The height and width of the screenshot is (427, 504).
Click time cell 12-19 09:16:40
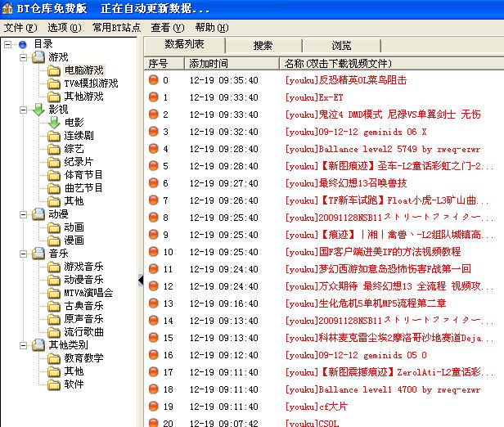[x=224, y=303]
